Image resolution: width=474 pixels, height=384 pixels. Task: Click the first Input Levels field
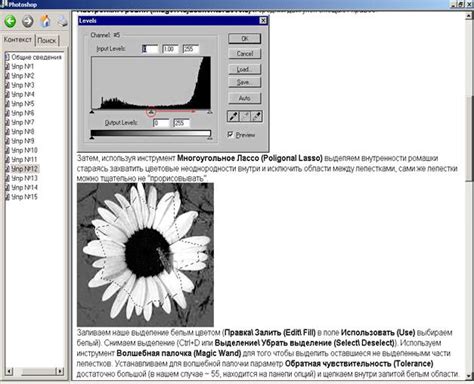coord(150,49)
